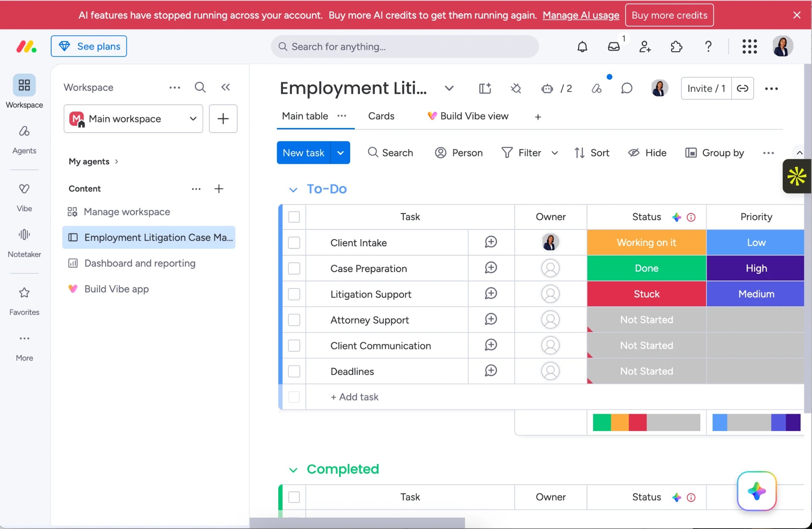Open Manage workspace
812x529 pixels.
tap(127, 212)
